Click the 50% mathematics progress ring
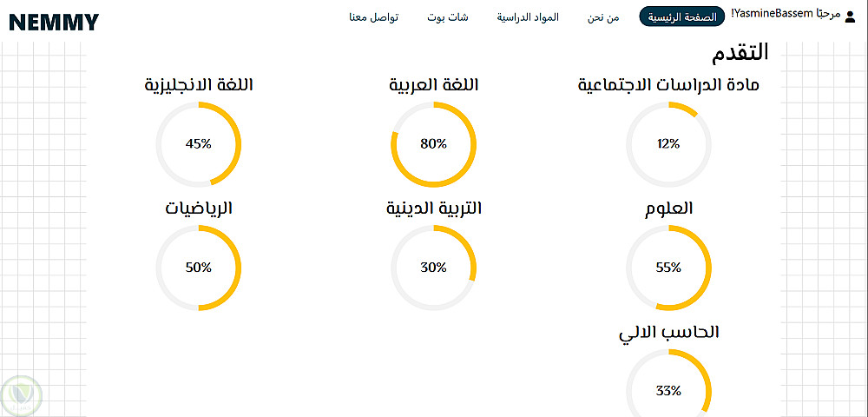Image resolution: width=868 pixels, height=417 pixels. pos(198,268)
